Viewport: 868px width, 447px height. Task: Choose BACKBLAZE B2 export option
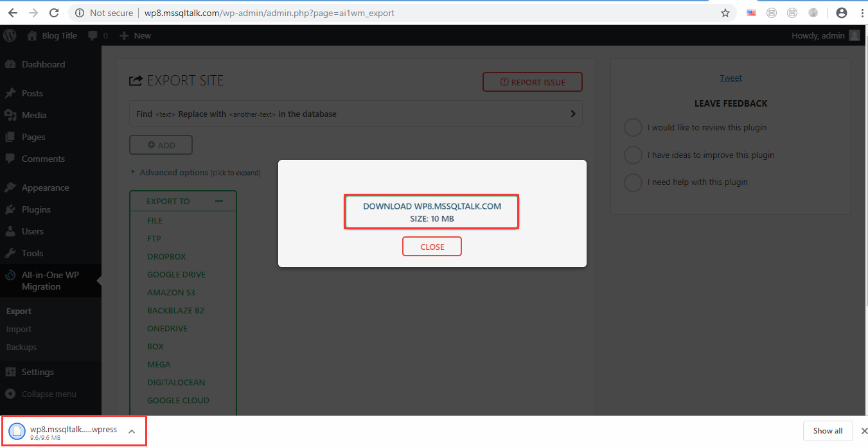coord(175,310)
